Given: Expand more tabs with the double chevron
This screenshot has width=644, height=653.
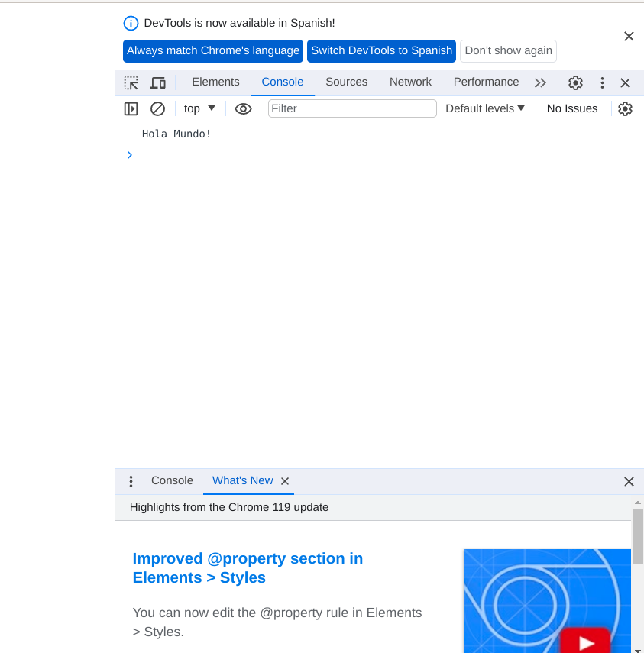Looking at the screenshot, I should tap(540, 82).
